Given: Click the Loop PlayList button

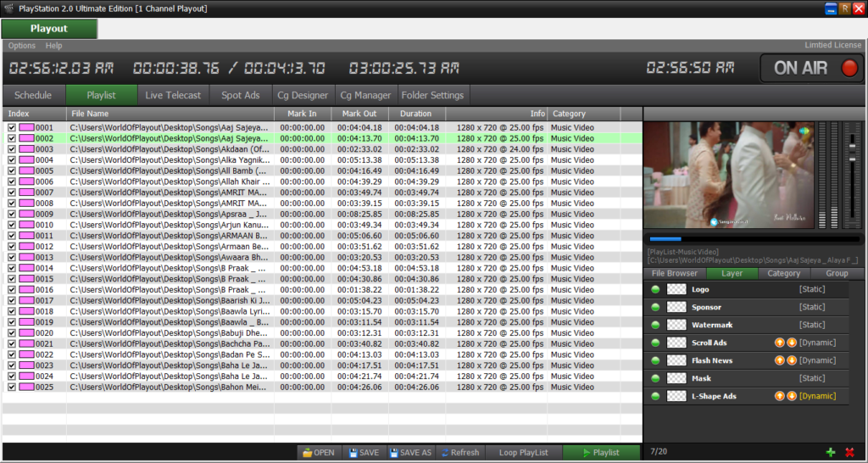Looking at the screenshot, I should pyautogui.click(x=523, y=453).
